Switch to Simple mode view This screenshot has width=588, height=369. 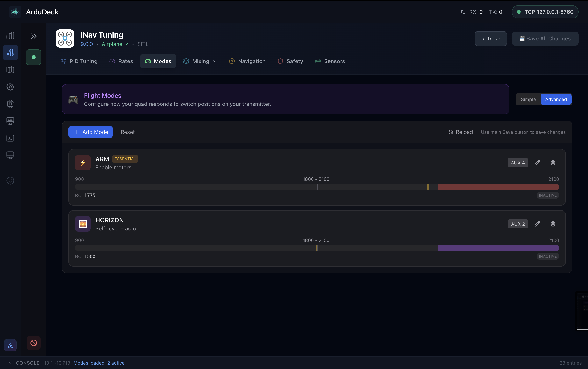pyautogui.click(x=528, y=99)
